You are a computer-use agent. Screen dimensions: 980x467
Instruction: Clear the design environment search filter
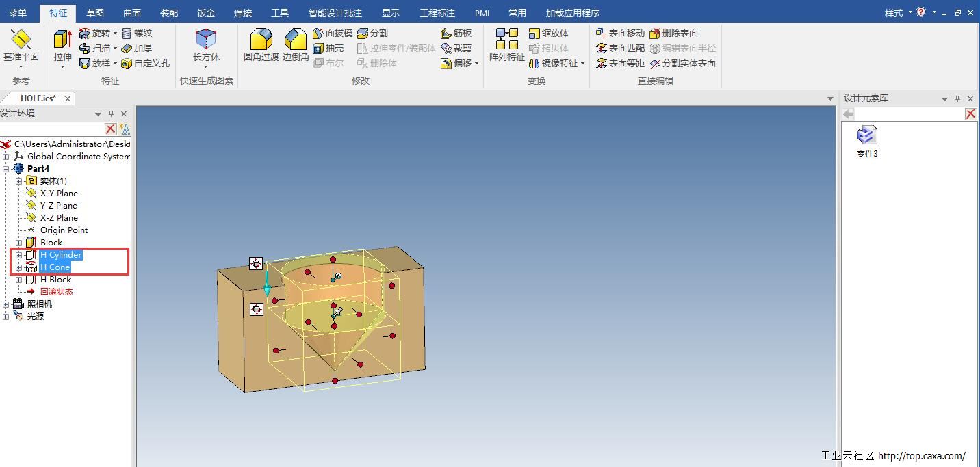click(110, 129)
